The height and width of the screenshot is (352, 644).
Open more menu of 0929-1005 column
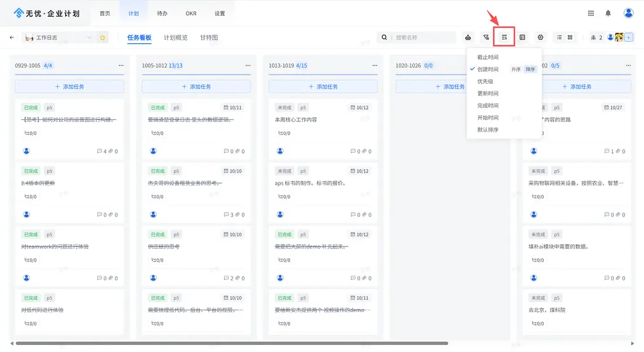[121, 65]
